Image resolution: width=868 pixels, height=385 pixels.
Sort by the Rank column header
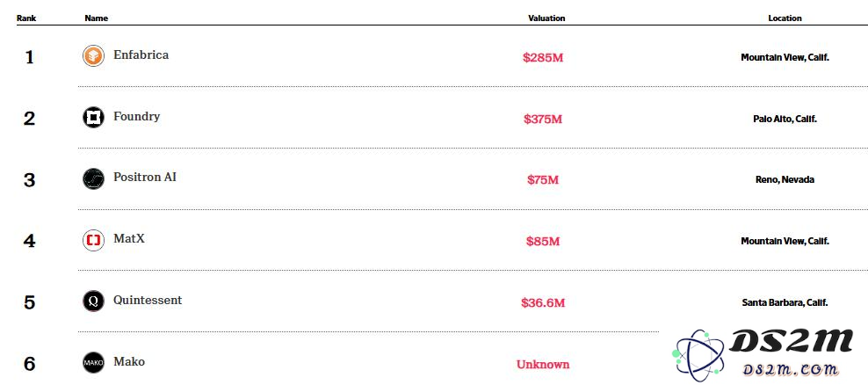pos(25,18)
